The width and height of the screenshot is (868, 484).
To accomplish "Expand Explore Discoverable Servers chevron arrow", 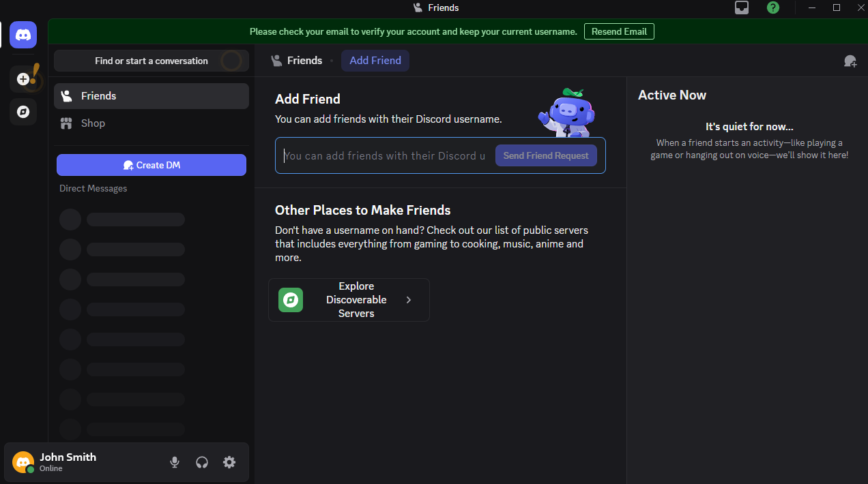I will 409,300.
